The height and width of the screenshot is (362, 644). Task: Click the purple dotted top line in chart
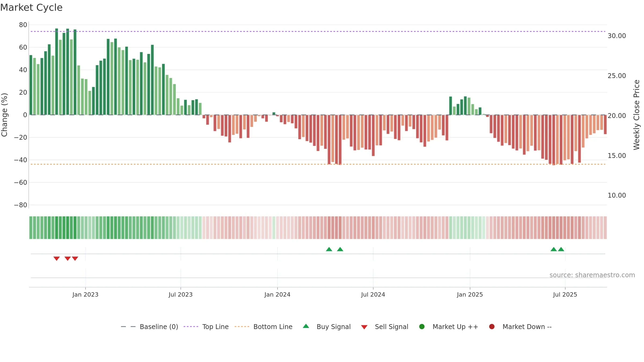click(x=318, y=31)
